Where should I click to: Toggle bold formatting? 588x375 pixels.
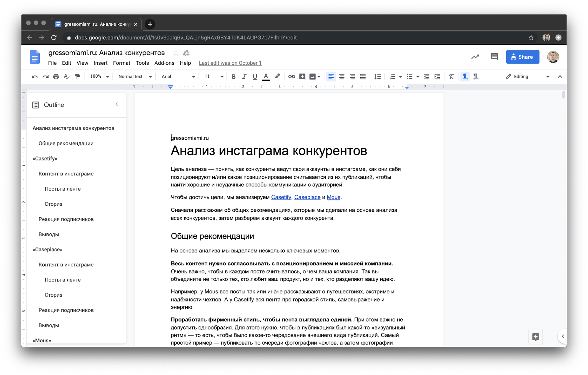pos(233,77)
